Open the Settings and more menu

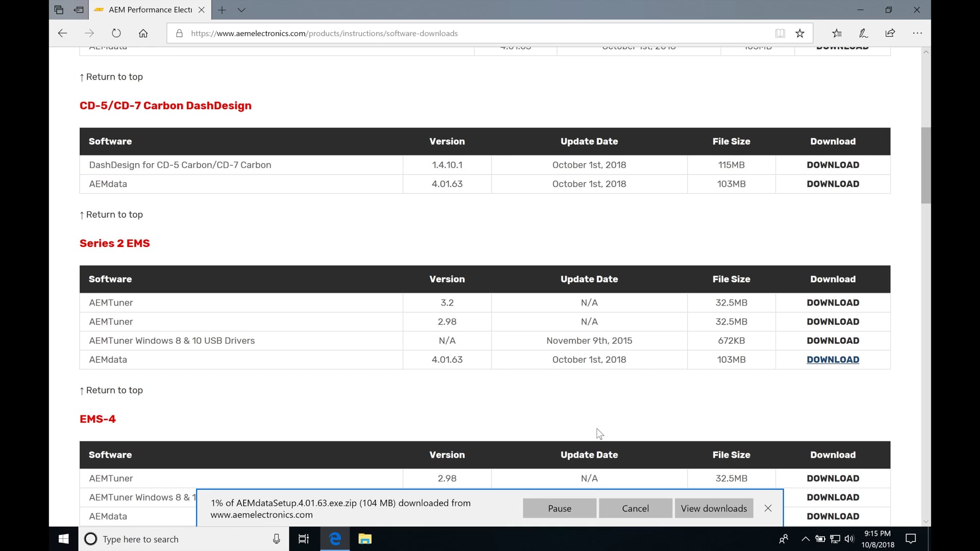[x=917, y=33]
